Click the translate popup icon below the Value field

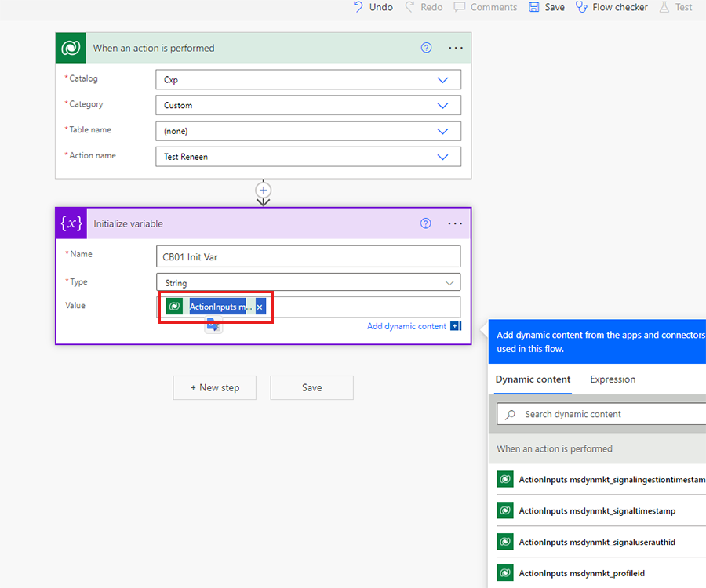[213, 325]
